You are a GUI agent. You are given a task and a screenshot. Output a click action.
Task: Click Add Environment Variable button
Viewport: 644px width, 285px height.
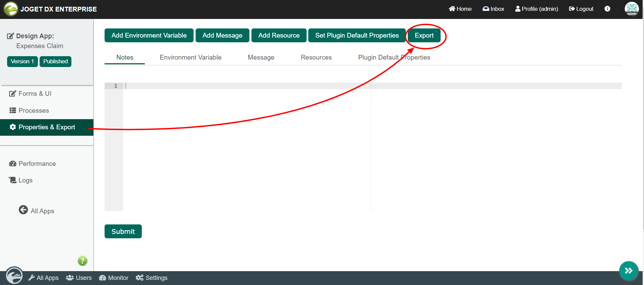(x=149, y=36)
